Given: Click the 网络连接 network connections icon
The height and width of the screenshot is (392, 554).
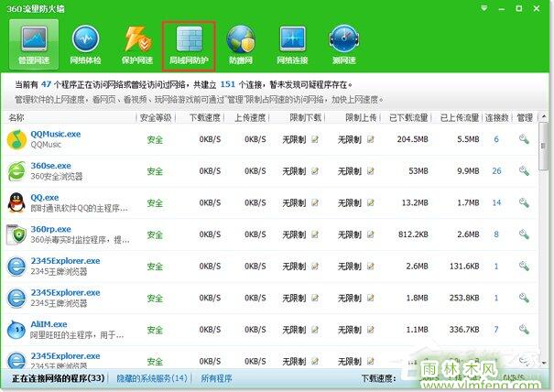Looking at the screenshot, I should click(x=292, y=46).
